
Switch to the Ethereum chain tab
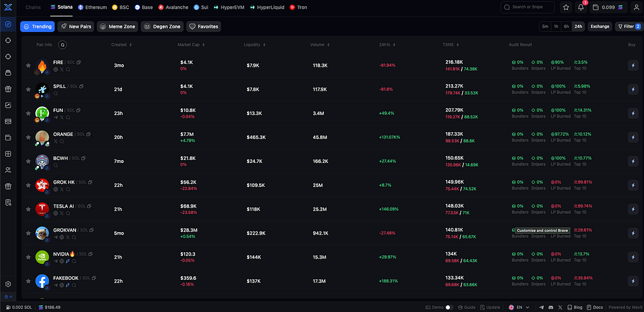[92, 8]
